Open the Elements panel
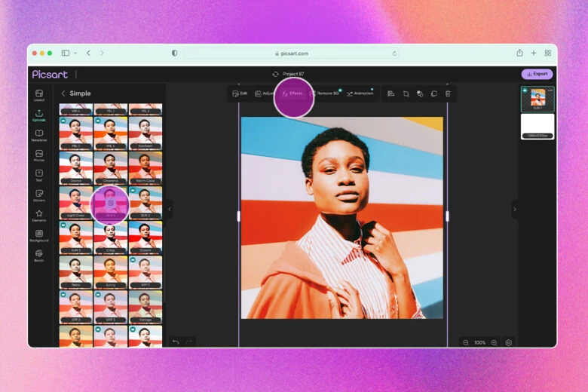 pyautogui.click(x=39, y=216)
